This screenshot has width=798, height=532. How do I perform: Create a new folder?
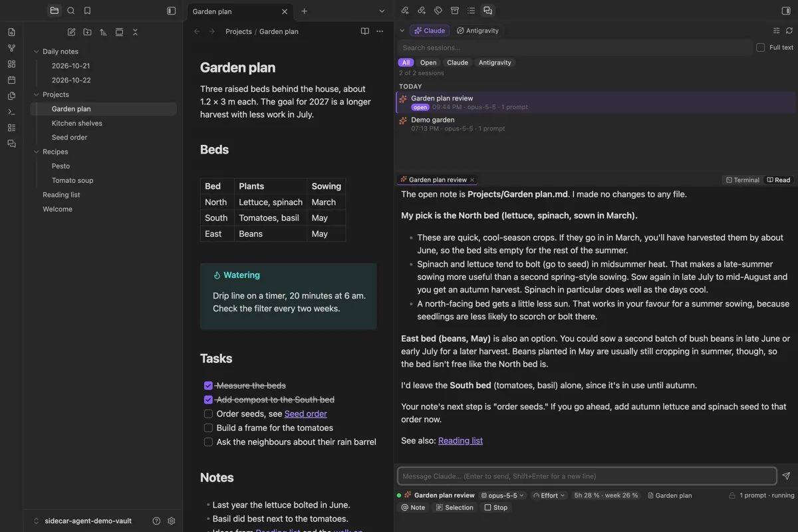click(87, 32)
